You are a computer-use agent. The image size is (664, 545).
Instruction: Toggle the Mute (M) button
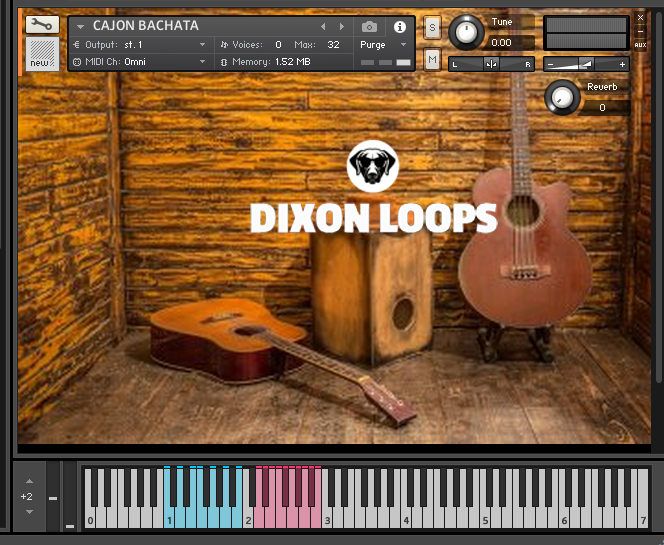coord(432,60)
